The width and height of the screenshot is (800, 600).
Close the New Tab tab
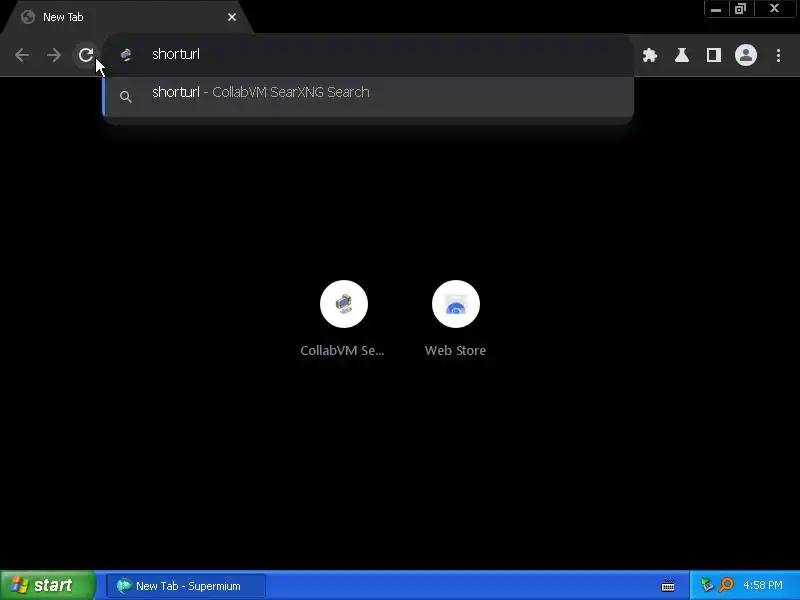[232, 17]
